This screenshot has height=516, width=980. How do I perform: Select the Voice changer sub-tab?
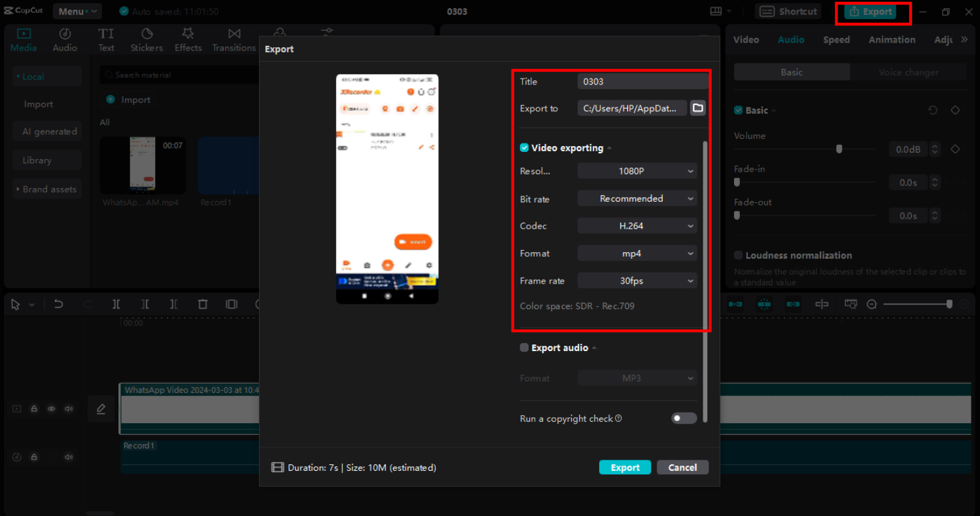click(x=908, y=72)
